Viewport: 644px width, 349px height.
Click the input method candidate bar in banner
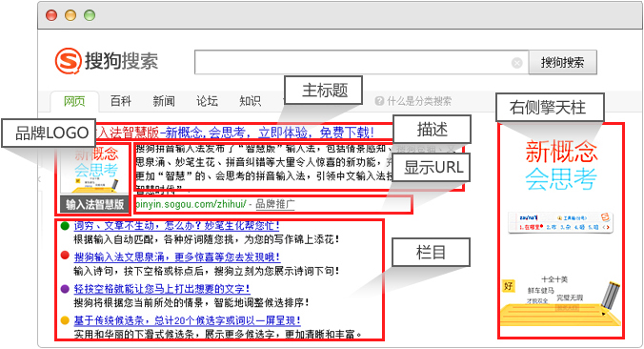[x=560, y=222]
